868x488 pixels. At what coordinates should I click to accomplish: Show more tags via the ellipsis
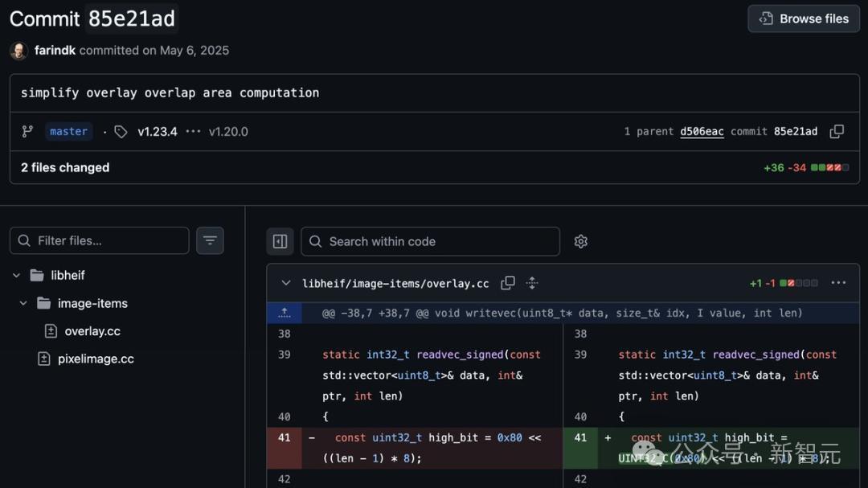(x=193, y=131)
